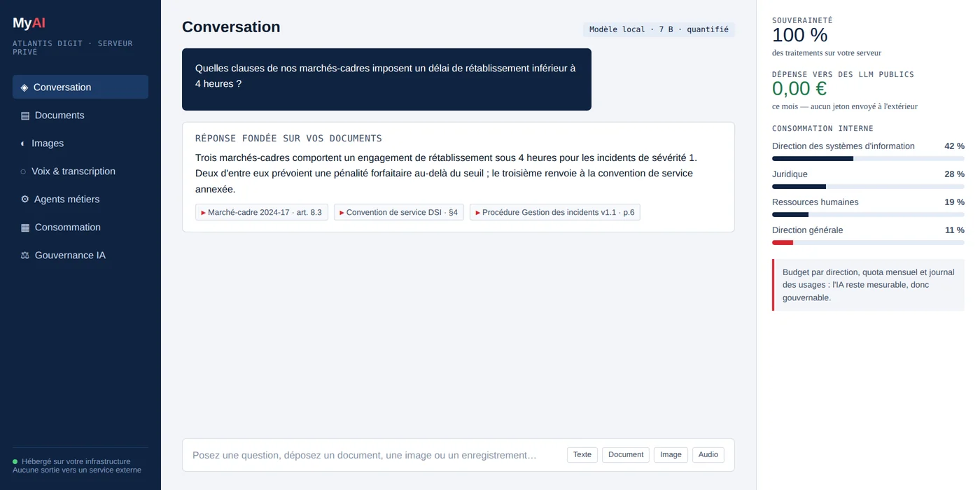The height and width of the screenshot is (490, 980).
Task: Click the Conversation page title
Action: pyautogui.click(x=231, y=27)
